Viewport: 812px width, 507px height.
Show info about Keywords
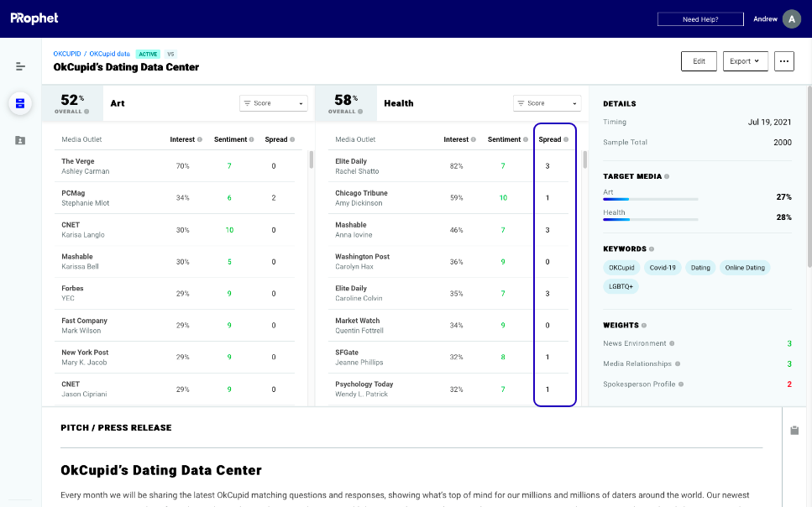coord(652,249)
